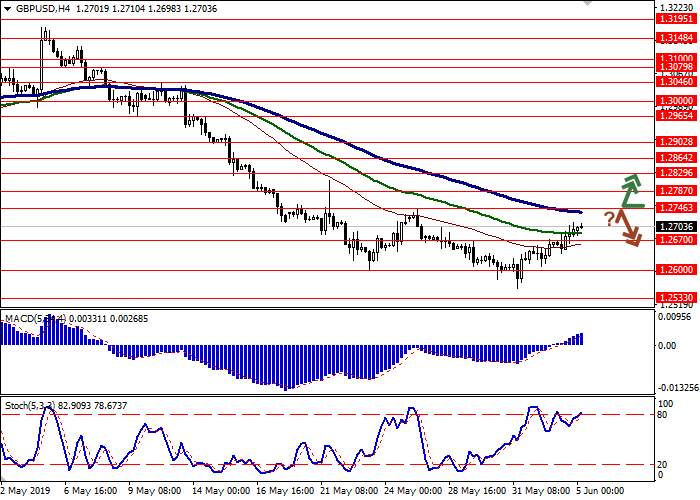
Task: Click the brown question mark symbol
Action: tap(608, 219)
